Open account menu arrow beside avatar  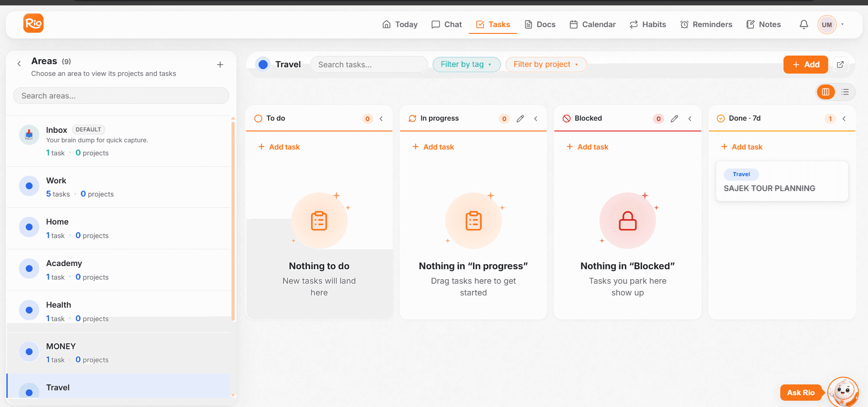[842, 24]
